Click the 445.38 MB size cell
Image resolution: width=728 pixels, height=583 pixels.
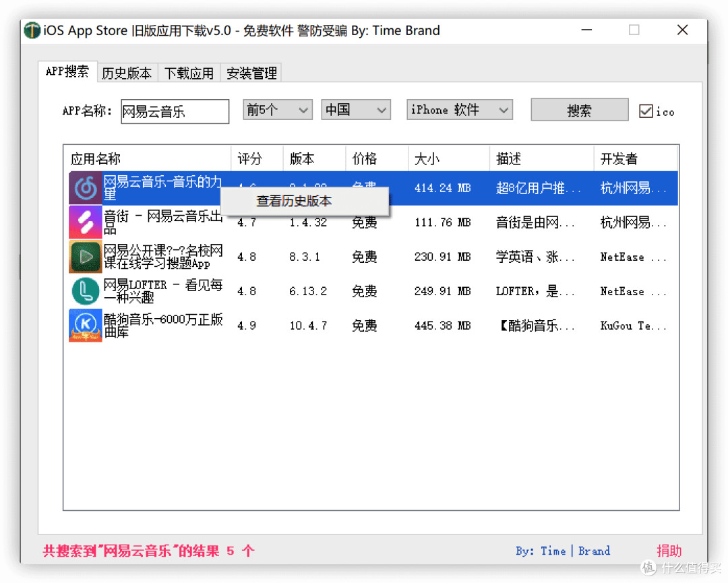click(x=442, y=326)
